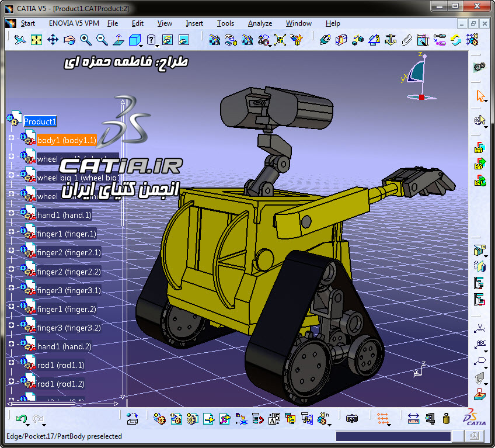This screenshot has height=448, width=495.
Task: Select rod1 (rod1.2) in the tree
Action: click(61, 384)
